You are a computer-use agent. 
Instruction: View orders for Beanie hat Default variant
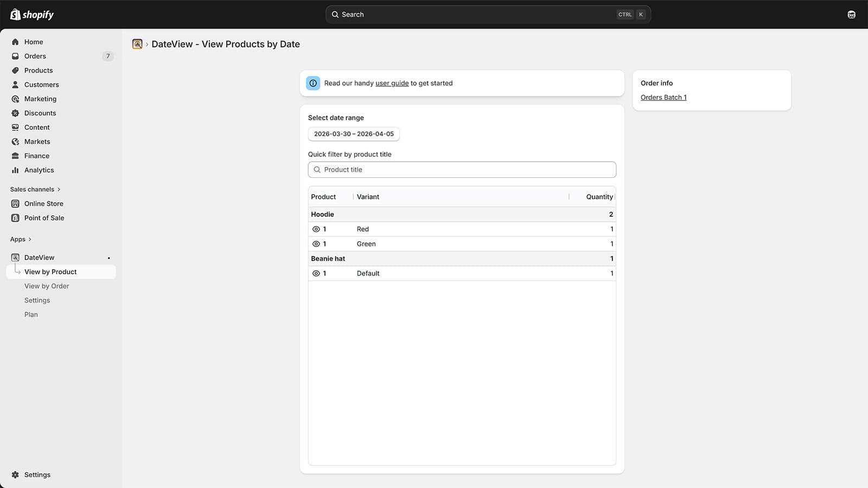click(316, 273)
